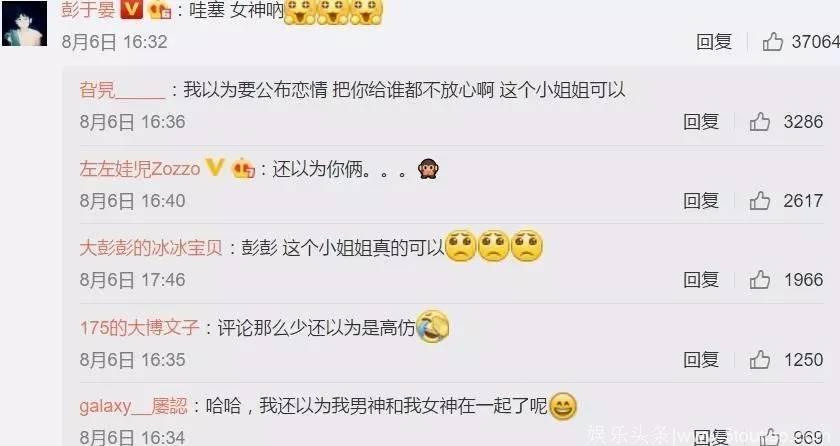Reply to the 左左娃児Zozzo comment
Image resolution: width=840 pixels, height=446 pixels.
[x=701, y=201]
